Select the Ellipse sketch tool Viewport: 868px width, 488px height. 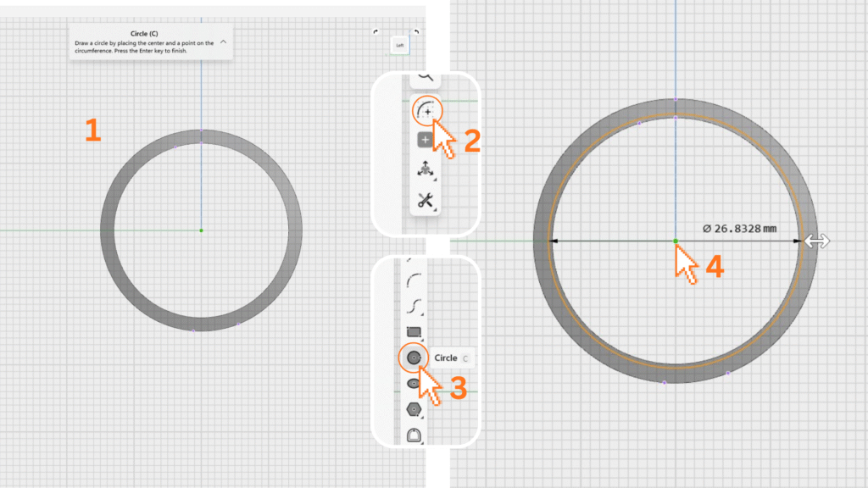click(415, 383)
